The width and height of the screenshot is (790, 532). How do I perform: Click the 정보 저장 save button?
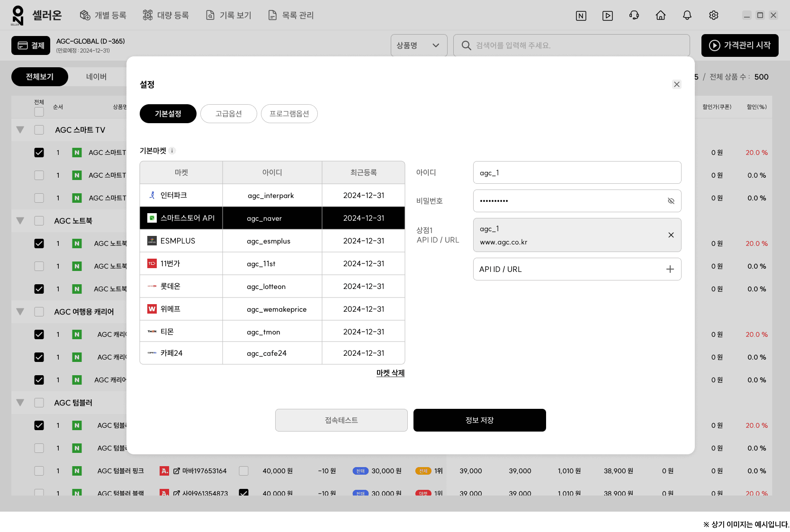click(479, 420)
